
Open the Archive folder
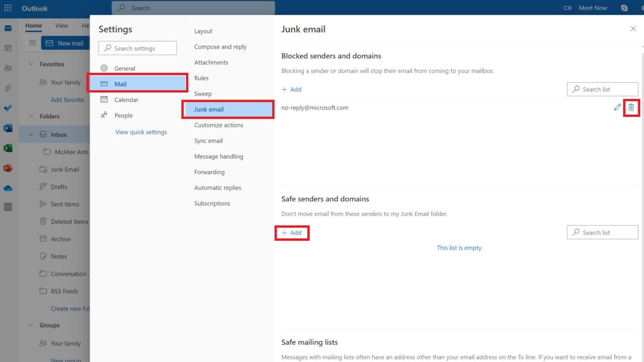point(55,239)
